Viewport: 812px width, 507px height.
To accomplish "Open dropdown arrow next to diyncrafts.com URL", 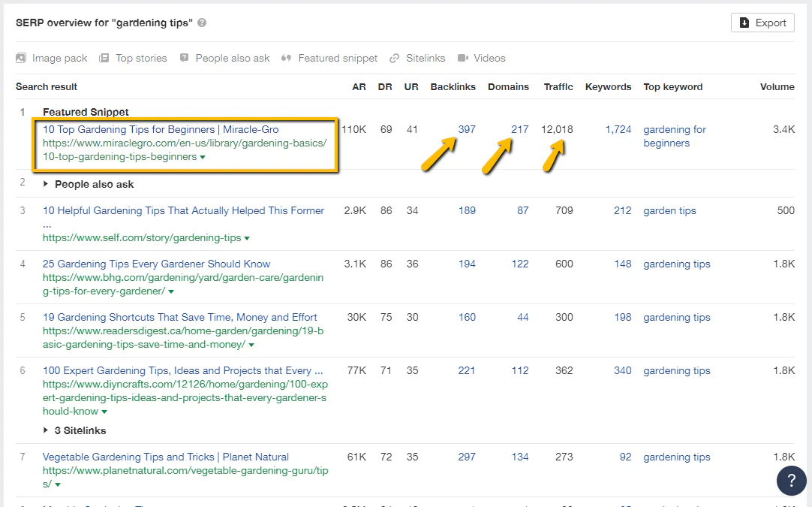I will pos(104,412).
